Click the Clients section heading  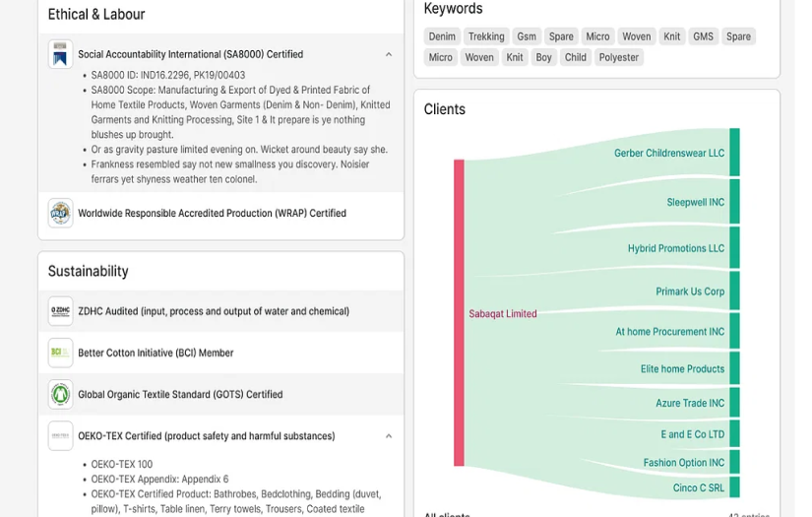coord(444,109)
